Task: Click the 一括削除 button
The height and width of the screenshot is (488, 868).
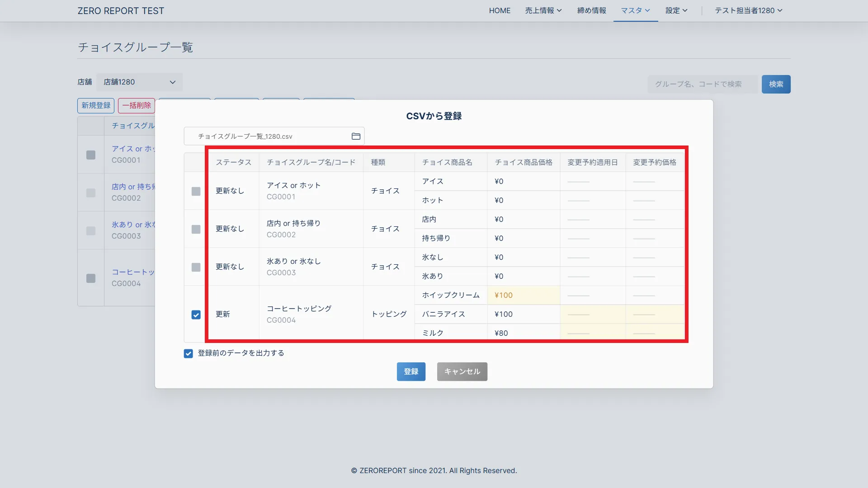Action: click(137, 105)
